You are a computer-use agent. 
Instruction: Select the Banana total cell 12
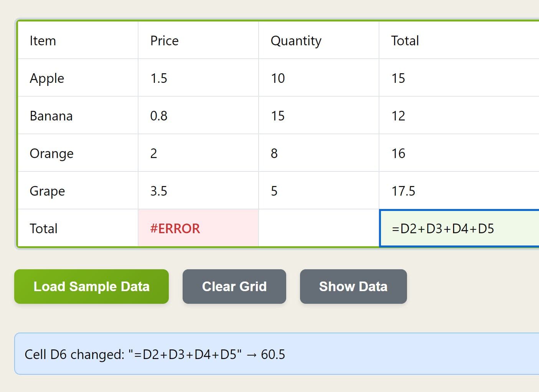459,115
